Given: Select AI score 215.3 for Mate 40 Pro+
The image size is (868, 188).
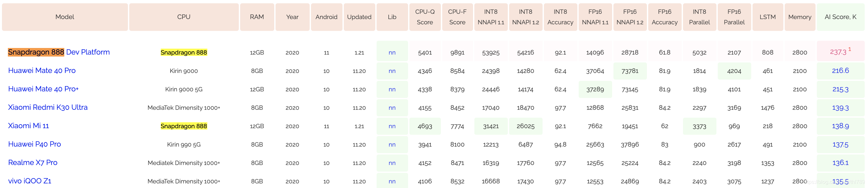Looking at the screenshot, I should (840, 89).
